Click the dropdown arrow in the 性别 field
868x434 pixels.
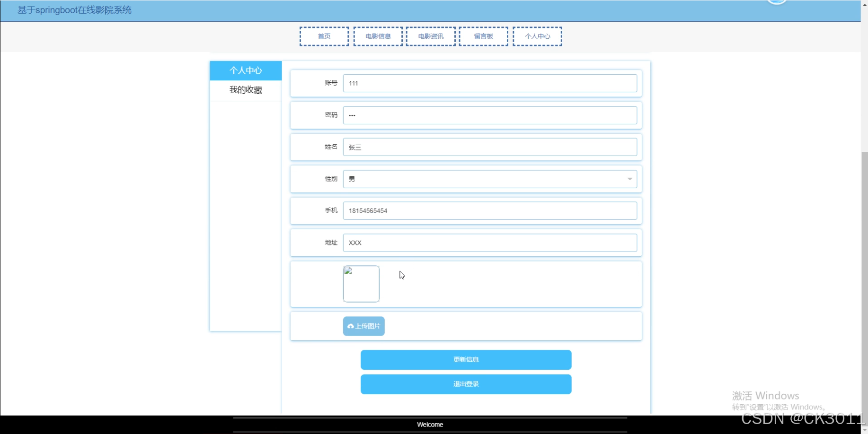coord(630,179)
